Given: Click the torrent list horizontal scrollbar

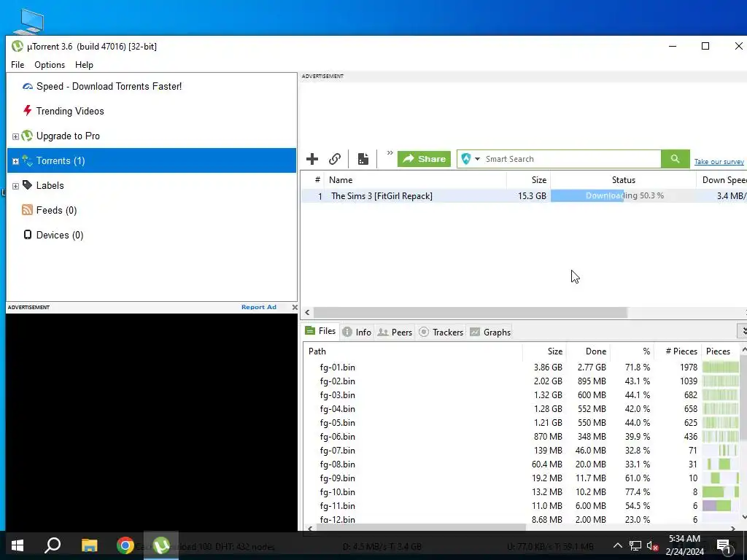Looking at the screenshot, I should click(x=471, y=312).
